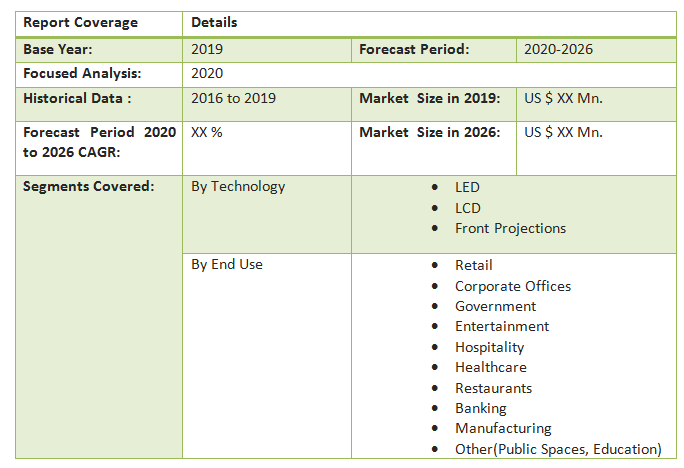Image resolution: width=684 pixels, height=468 pixels.
Task: Click the "Segments Covered:" label
Action: [88, 187]
